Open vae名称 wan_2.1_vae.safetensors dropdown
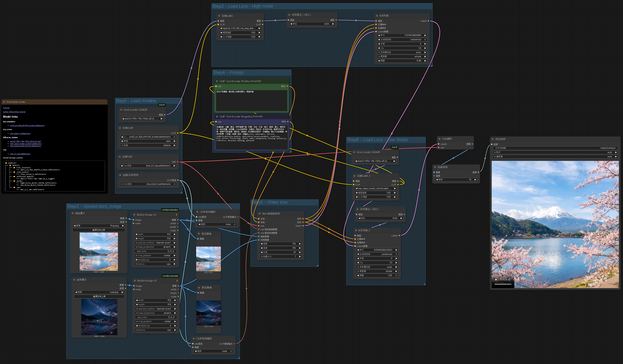The image size is (623, 364). coord(148,166)
